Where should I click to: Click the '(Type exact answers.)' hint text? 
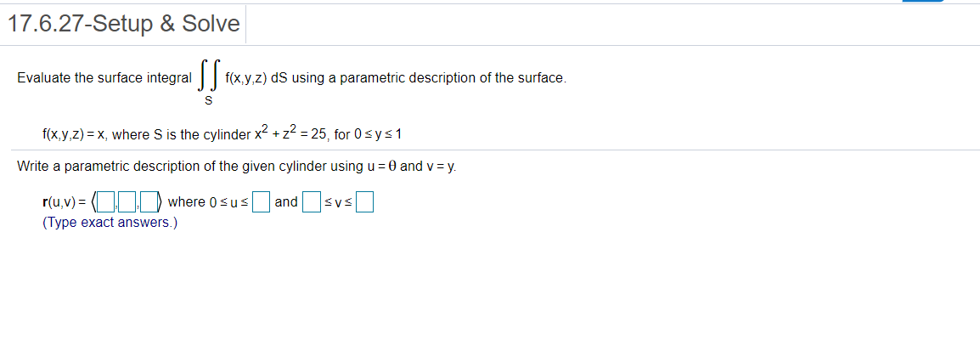tap(110, 223)
